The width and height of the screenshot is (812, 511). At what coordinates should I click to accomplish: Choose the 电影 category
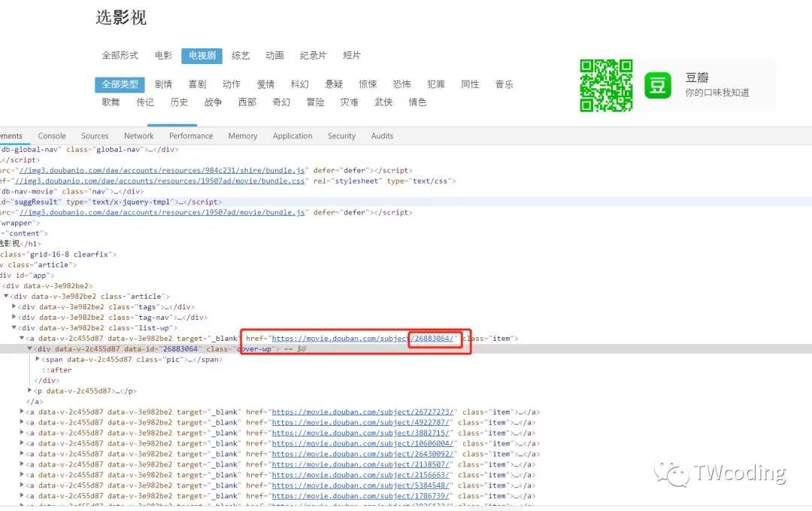pos(164,56)
